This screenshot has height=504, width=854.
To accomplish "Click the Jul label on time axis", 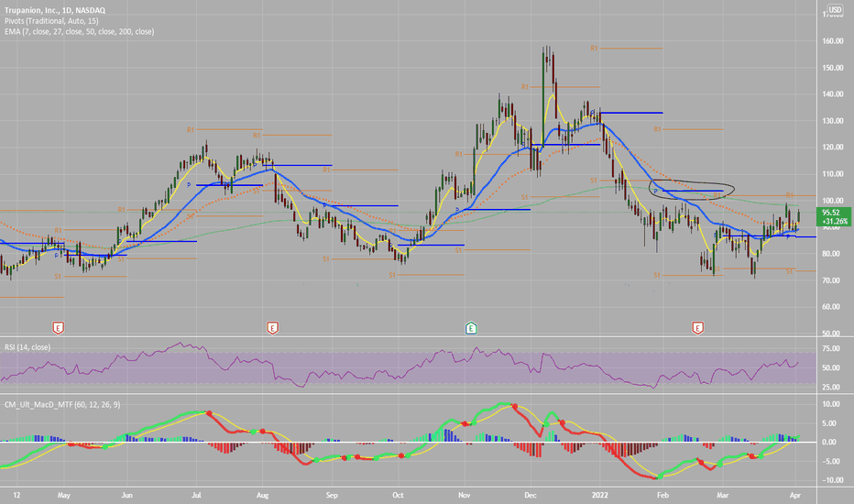I will 197,495.
